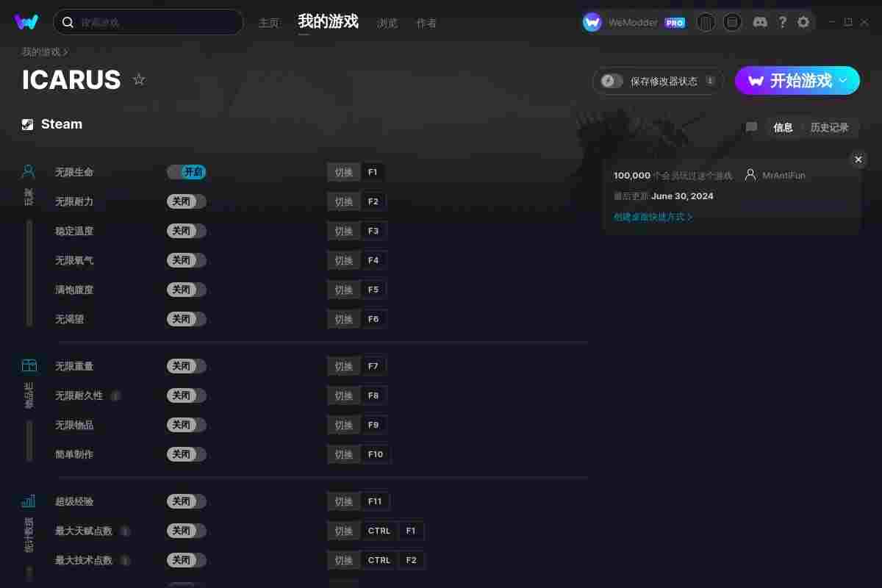Enable the 无限重量 toggle
The width and height of the screenshot is (882, 588).
click(x=187, y=366)
